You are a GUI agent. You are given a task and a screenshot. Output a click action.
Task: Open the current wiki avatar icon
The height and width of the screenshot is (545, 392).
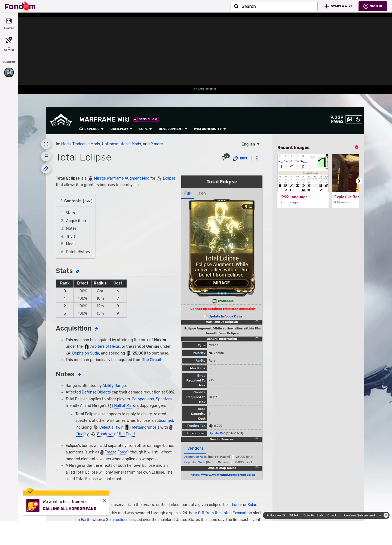[x=9, y=72]
